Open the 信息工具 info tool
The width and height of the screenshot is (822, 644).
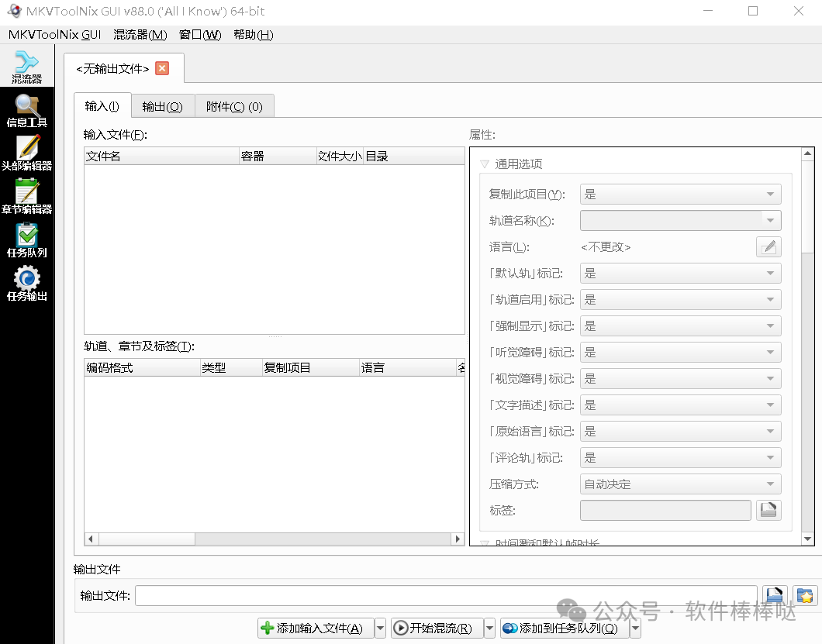[26, 111]
